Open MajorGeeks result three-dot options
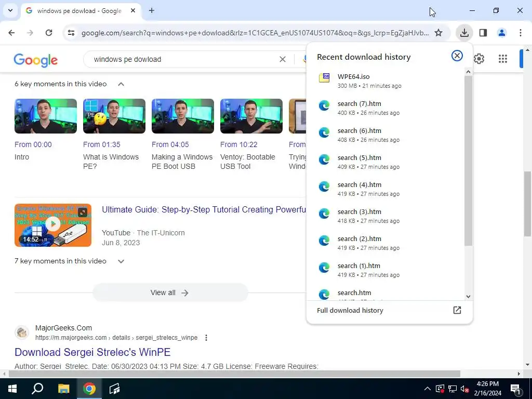This screenshot has height=399, width=532. tap(206, 338)
